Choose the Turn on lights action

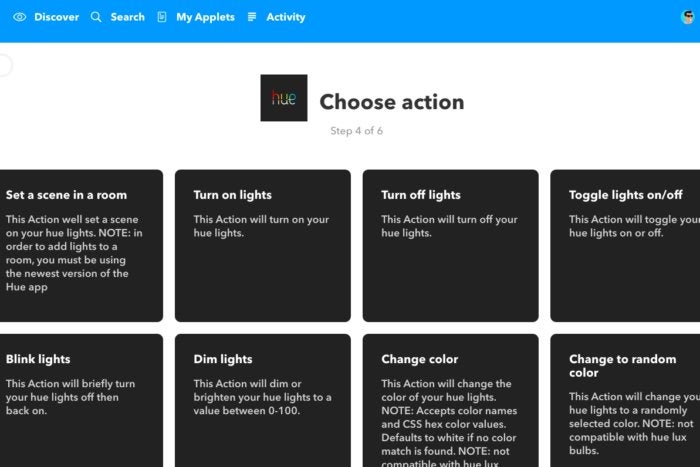[x=262, y=246]
